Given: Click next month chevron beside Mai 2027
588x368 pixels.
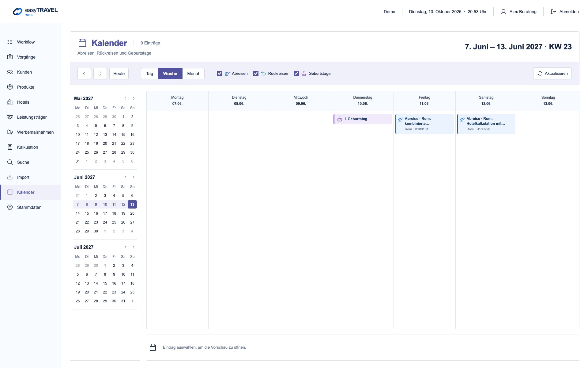Looking at the screenshot, I should [134, 98].
